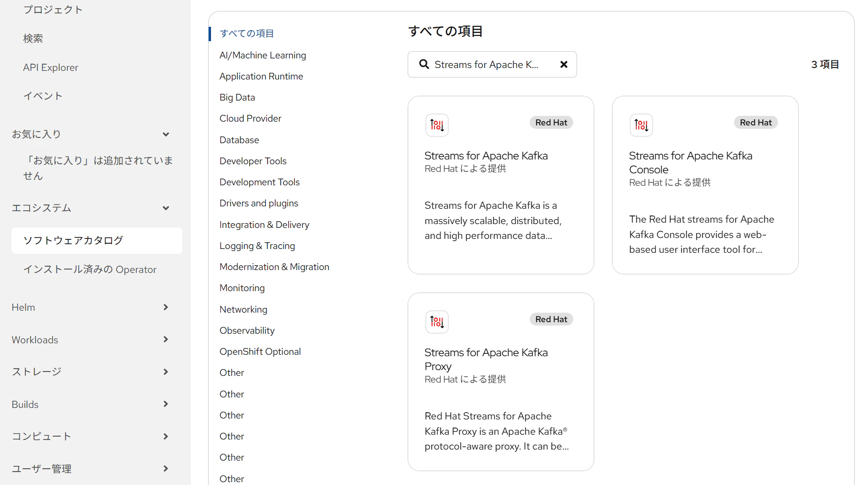Pick the Monitoring category
Image resolution: width=868 pixels, height=485 pixels.
[242, 288]
